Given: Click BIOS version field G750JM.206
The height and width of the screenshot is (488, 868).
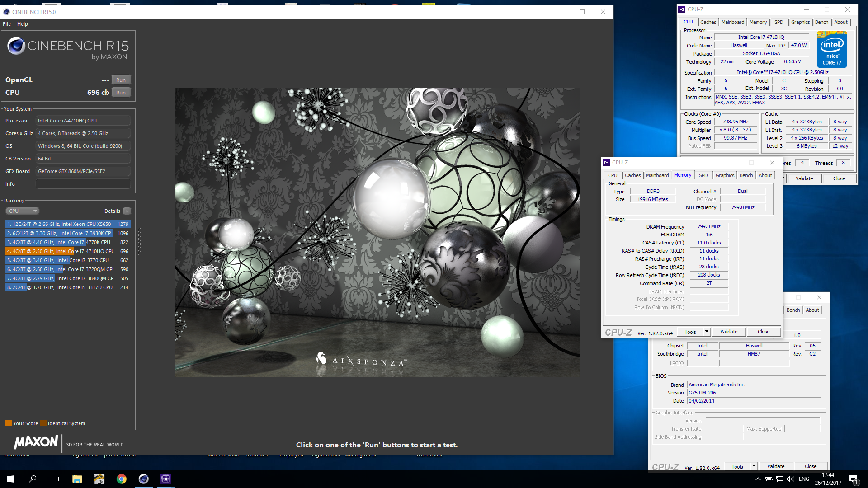Looking at the screenshot, I should click(754, 393).
